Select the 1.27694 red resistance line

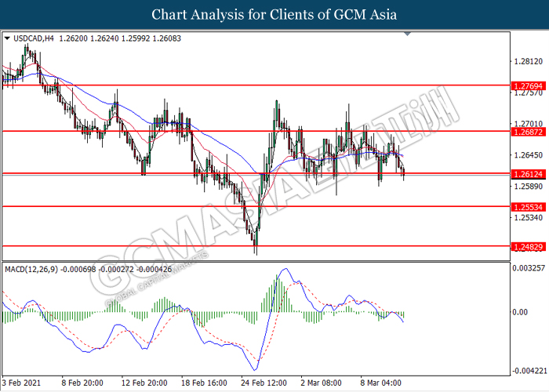[x=235, y=84]
